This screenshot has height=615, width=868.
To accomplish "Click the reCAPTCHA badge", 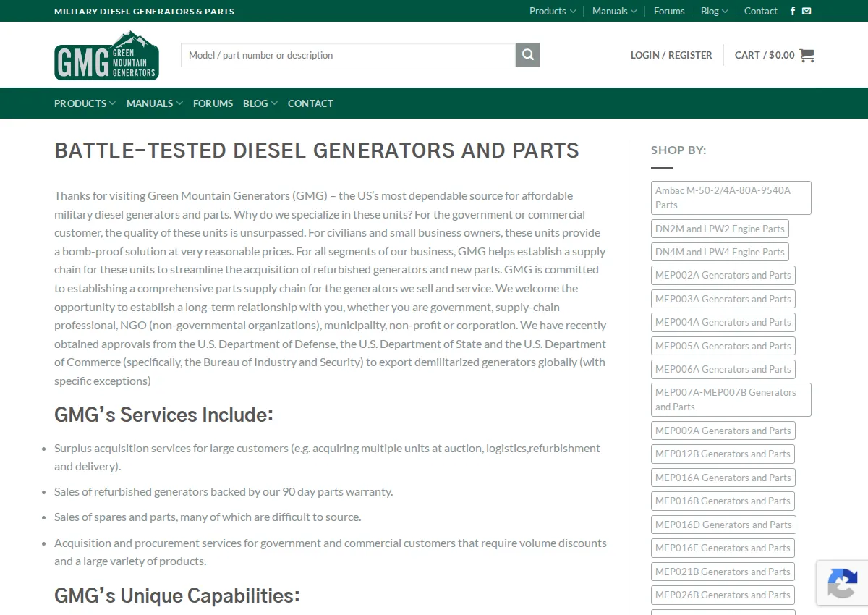I will [x=843, y=583].
